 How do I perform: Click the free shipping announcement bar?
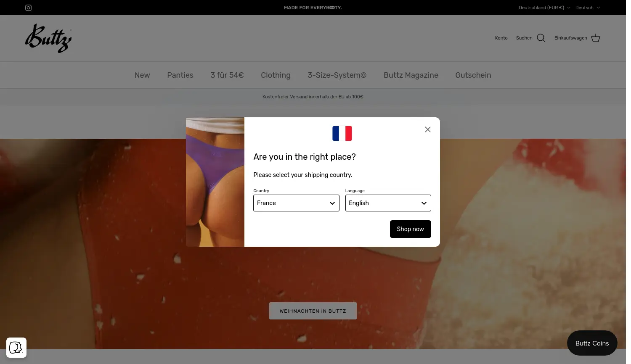tap(313, 97)
